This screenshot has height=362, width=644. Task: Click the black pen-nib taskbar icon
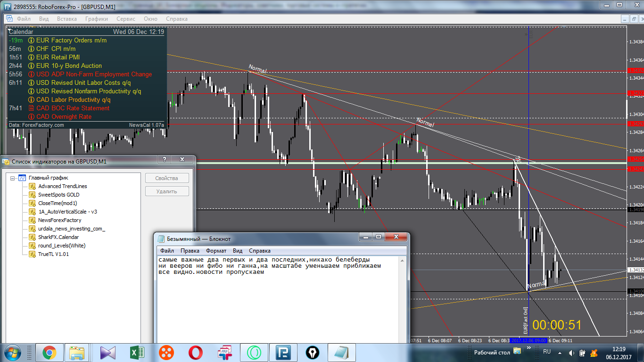click(312, 352)
